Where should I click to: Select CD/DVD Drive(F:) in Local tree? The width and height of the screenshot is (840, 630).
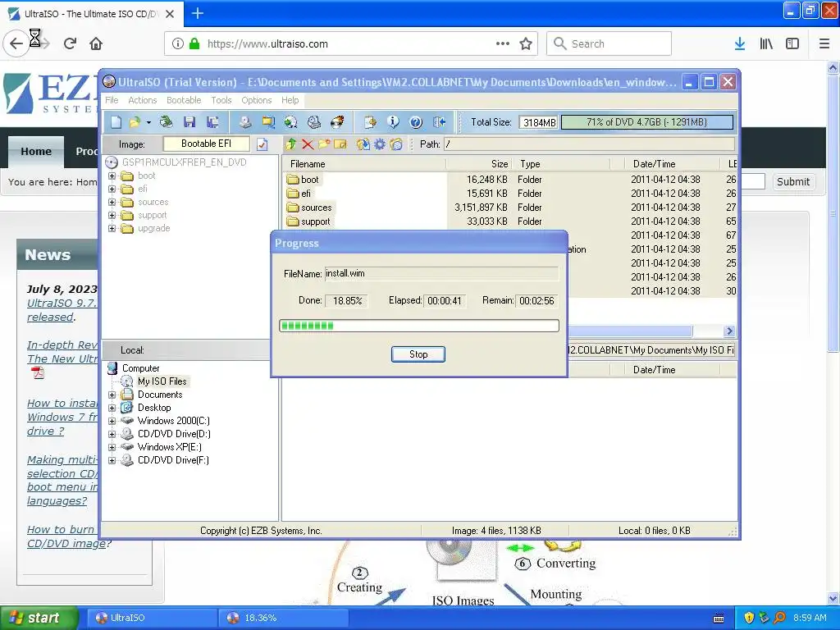[173, 460]
